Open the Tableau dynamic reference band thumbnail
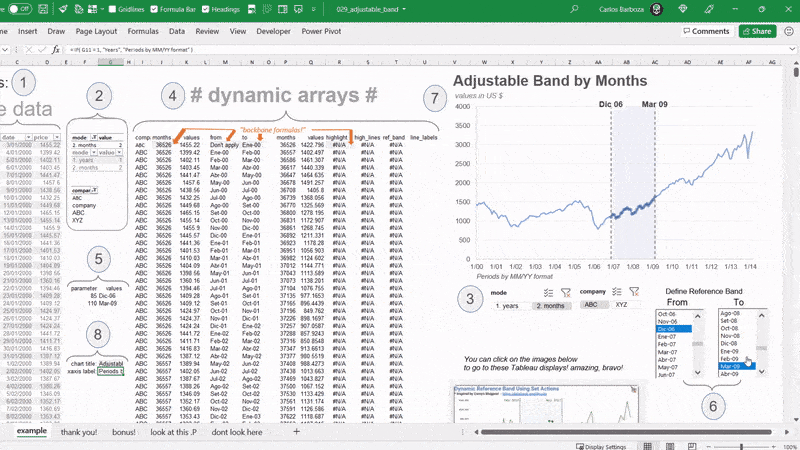Image resolution: width=800 pixels, height=450 pixels. pyautogui.click(x=546, y=404)
